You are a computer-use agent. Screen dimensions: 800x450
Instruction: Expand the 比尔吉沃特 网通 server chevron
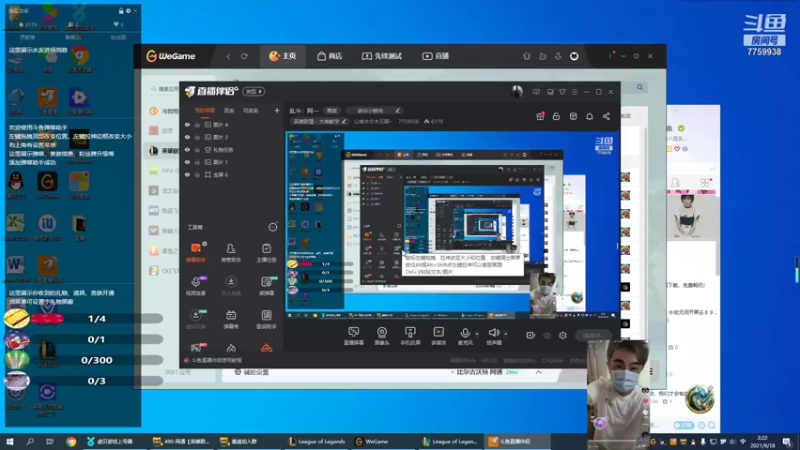click(538, 372)
